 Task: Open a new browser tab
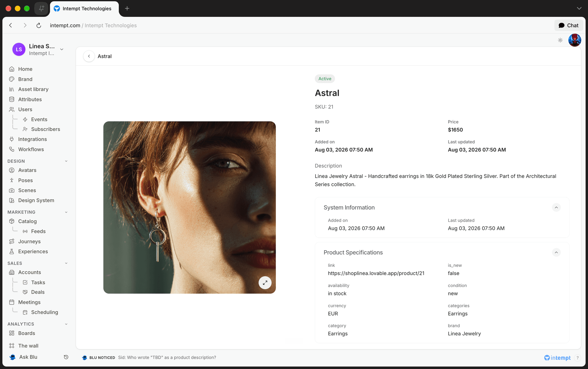pos(127,9)
